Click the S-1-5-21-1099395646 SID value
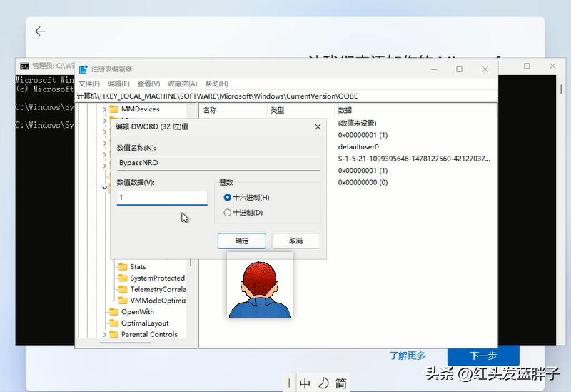Viewport: 571px width, 392px height. pyautogui.click(x=414, y=159)
